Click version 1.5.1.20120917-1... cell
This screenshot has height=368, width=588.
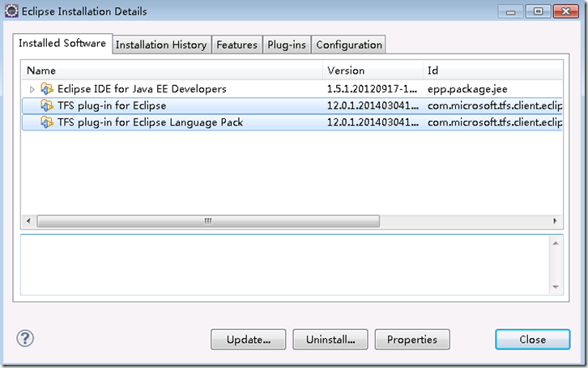pos(372,89)
